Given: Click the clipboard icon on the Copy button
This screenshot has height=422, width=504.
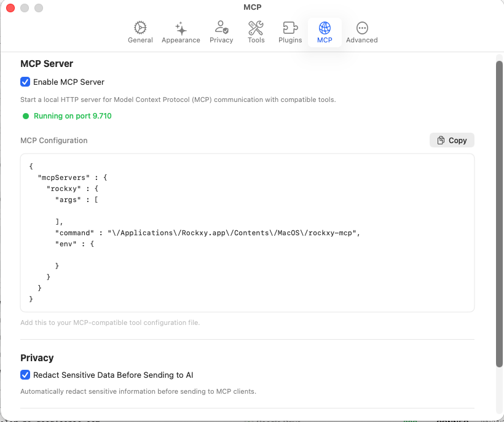Looking at the screenshot, I should [440, 140].
